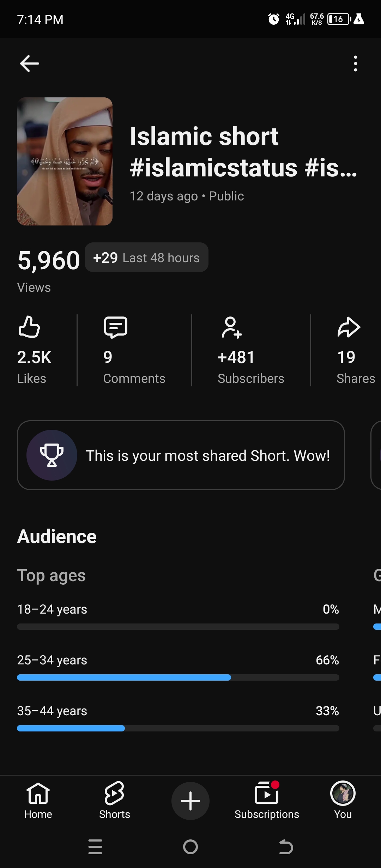Tap the Shares arrow icon
Screen dimensions: 381x868
pyautogui.click(x=349, y=327)
